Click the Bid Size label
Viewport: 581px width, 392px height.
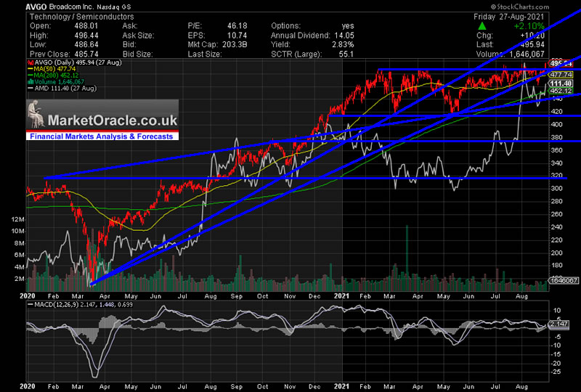click(137, 54)
